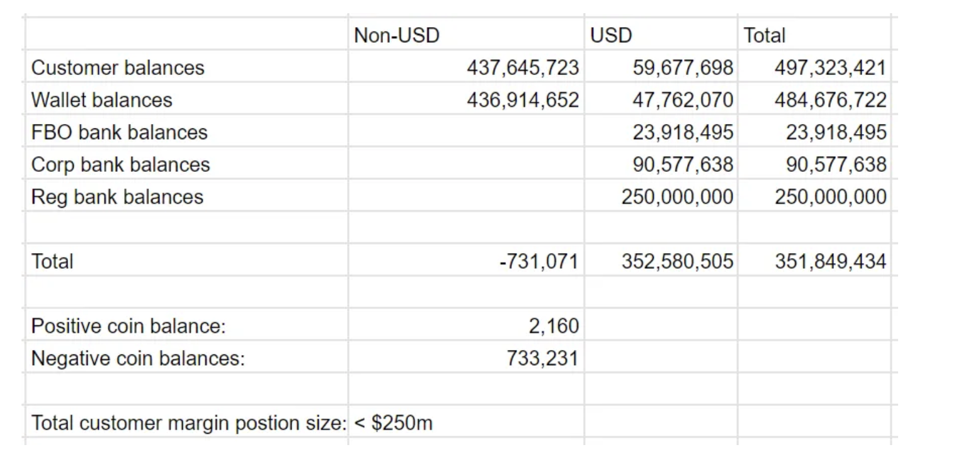Click the Negative coin balances value 733,231
This screenshot has height=452, width=980.
coord(465,358)
